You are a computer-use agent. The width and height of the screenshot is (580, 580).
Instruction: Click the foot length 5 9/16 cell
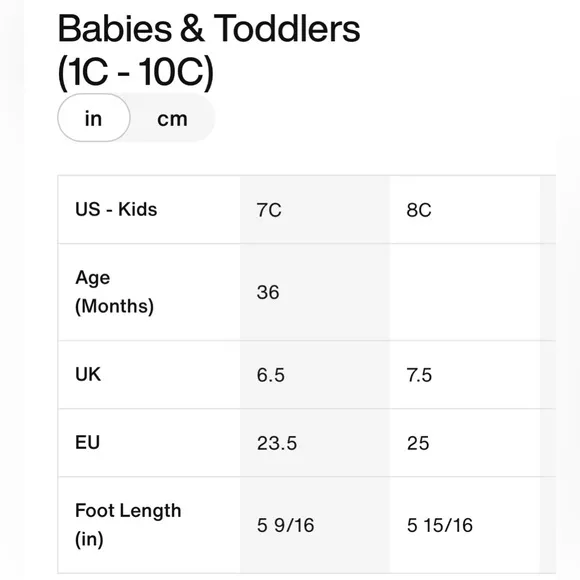(285, 525)
